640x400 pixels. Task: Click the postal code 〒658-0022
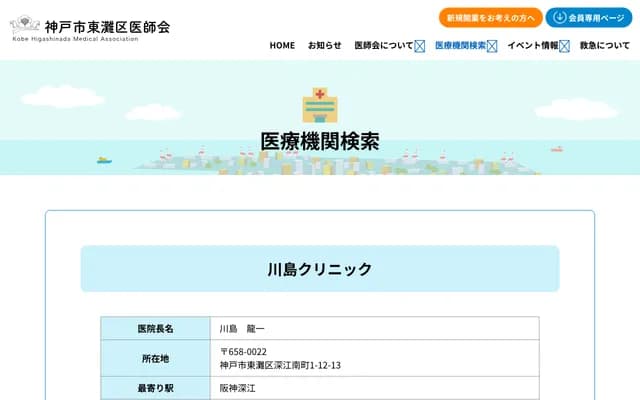pos(243,352)
